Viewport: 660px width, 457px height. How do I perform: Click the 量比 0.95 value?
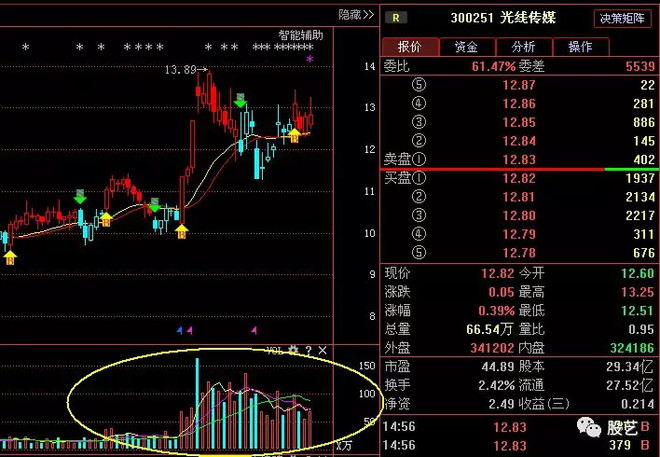click(641, 329)
